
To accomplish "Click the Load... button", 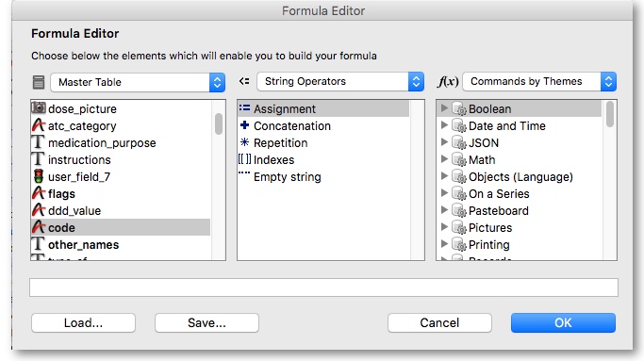I will click(x=83, y=322).
